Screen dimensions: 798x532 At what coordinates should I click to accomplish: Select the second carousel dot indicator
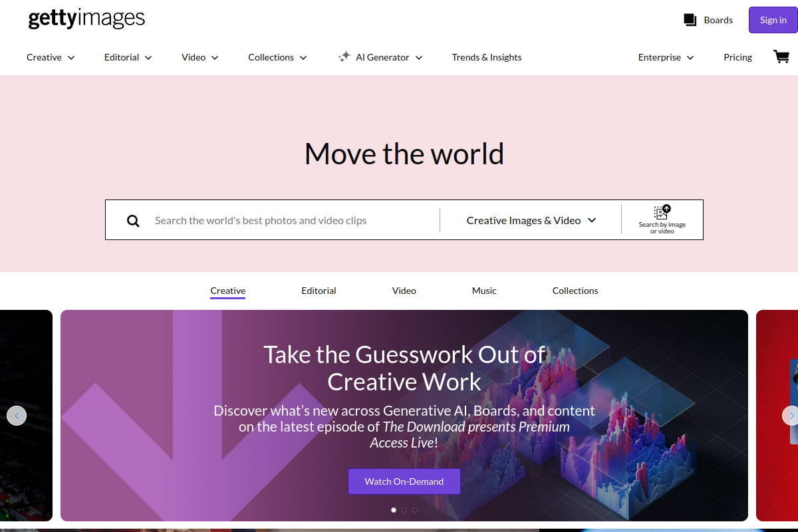(x=404, y=510)
